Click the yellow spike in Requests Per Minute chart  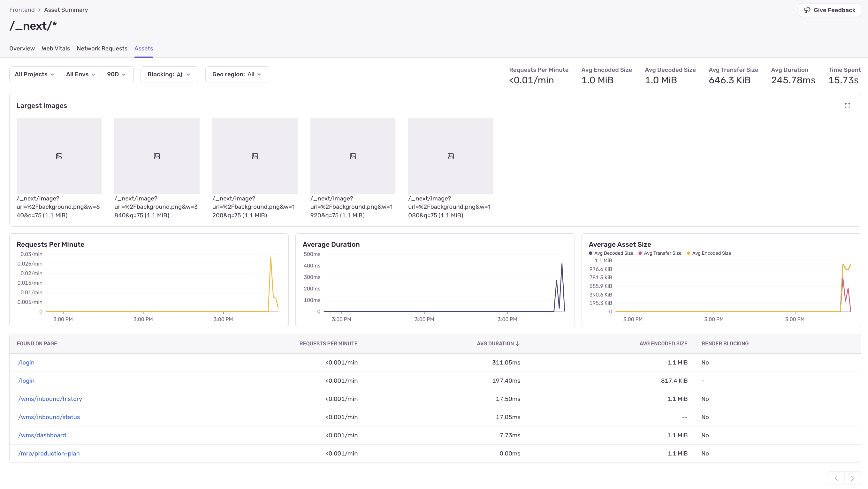tap(270, 259)
